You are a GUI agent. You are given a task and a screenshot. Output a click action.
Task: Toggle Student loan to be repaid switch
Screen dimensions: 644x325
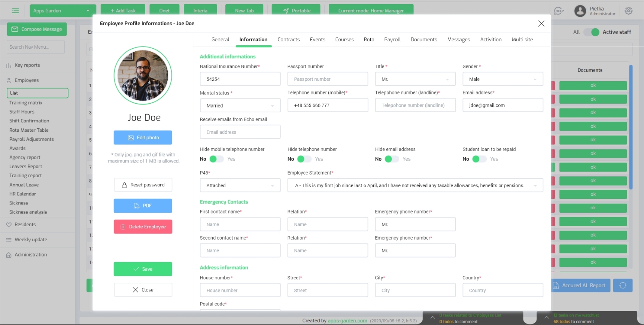(479, 159)
